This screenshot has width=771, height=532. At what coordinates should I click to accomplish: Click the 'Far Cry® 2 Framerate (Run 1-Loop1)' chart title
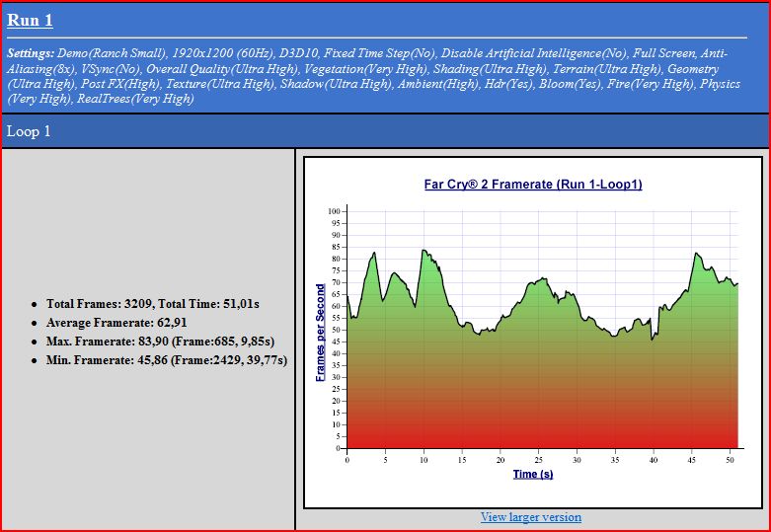[533, 185]
